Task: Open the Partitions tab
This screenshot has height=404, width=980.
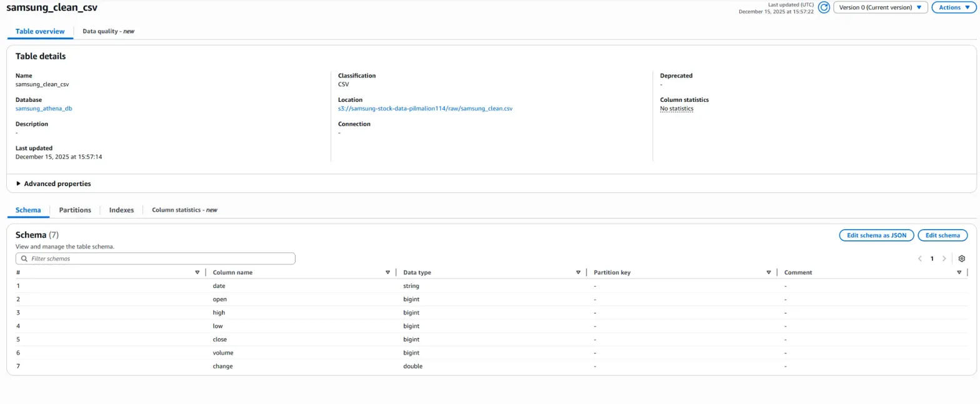Action: click(x=75, y=210)
